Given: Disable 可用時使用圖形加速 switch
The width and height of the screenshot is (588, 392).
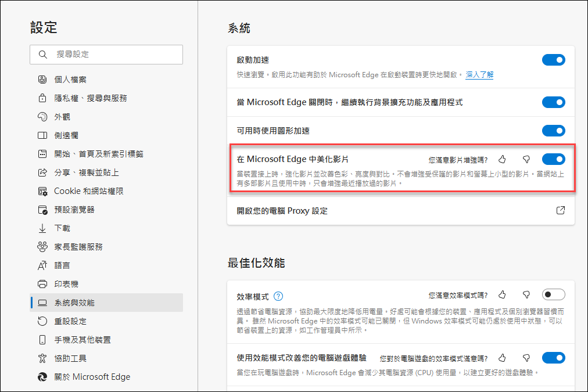Looking at the screenshot, I should tap(554, 131).
